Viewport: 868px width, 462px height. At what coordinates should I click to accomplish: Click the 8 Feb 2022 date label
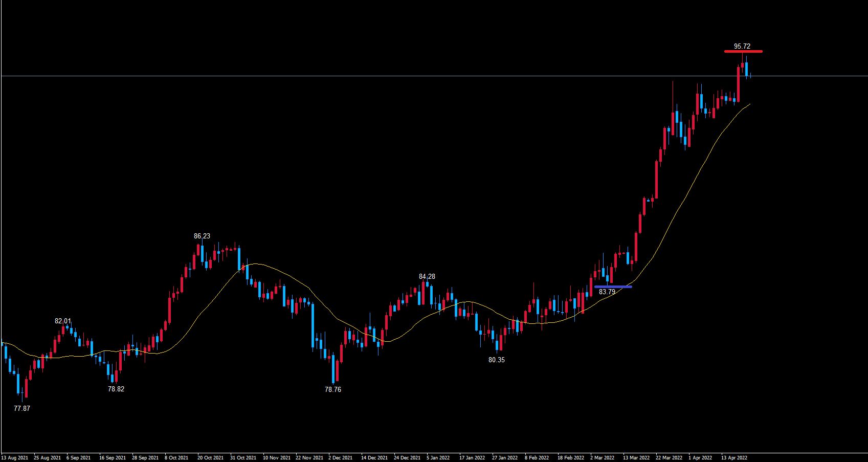pyautogui.click(x=537, y=457)
